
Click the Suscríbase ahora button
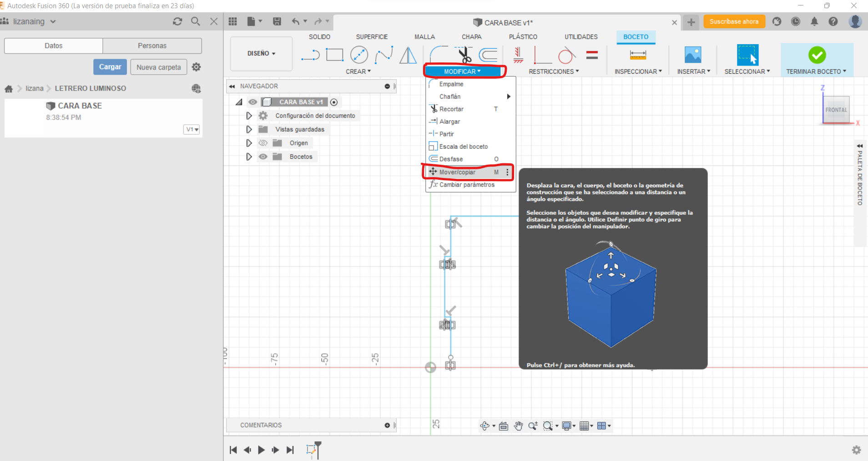(x=734, y=21)
